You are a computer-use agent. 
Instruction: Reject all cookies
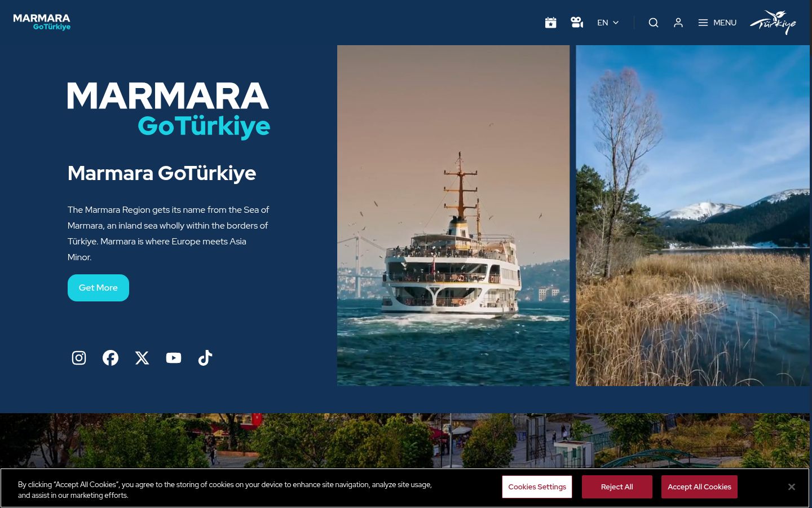pos(617,487)
